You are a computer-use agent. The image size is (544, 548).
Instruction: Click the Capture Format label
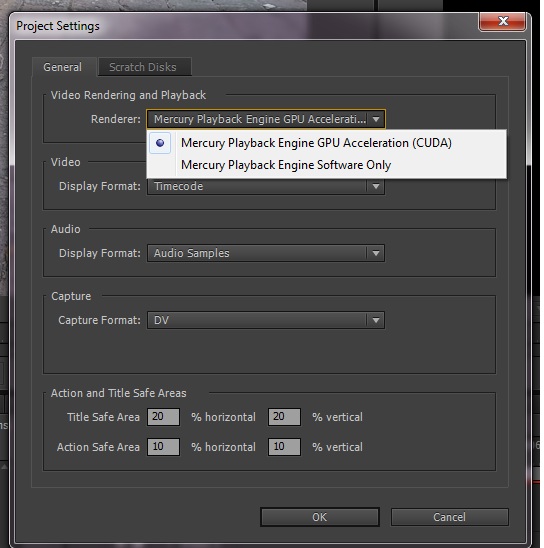tap(99, 320)
